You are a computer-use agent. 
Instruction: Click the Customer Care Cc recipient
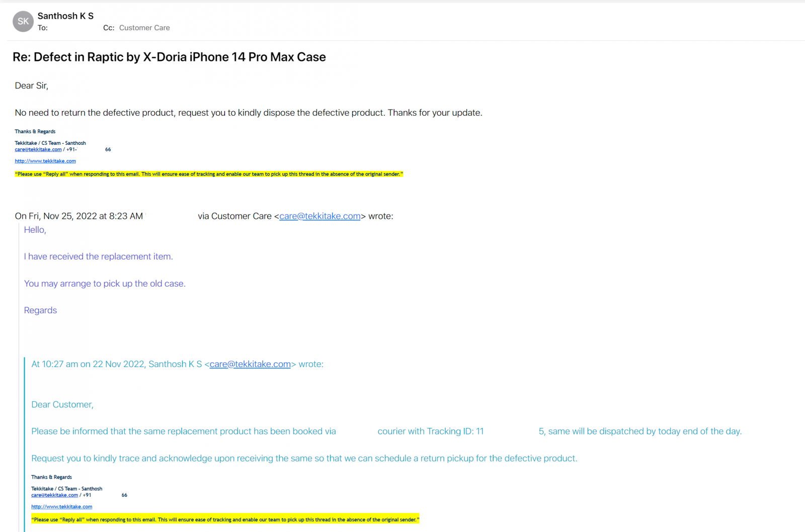(x=144, y=28)
